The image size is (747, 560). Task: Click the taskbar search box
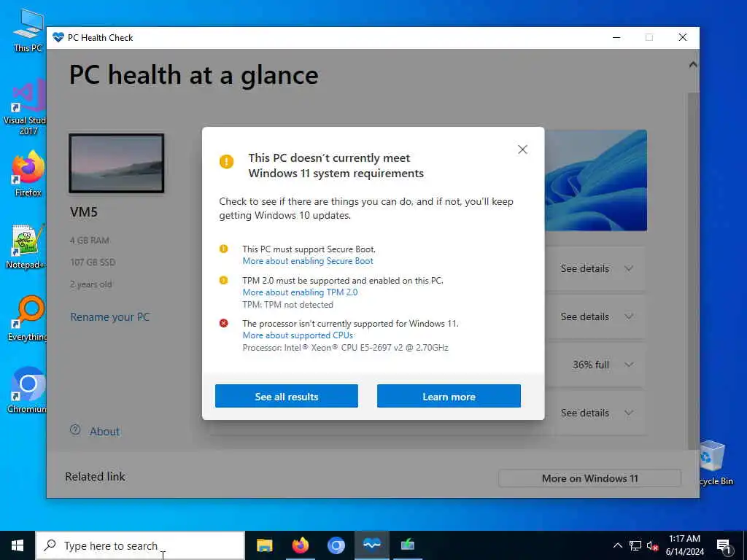click(x=140, y=545)
